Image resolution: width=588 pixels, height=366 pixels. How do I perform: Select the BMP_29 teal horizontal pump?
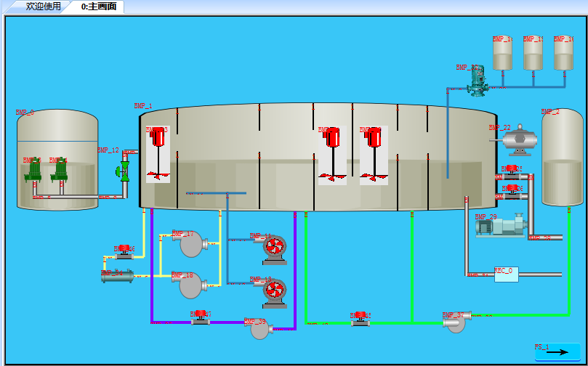coord(501,226)
